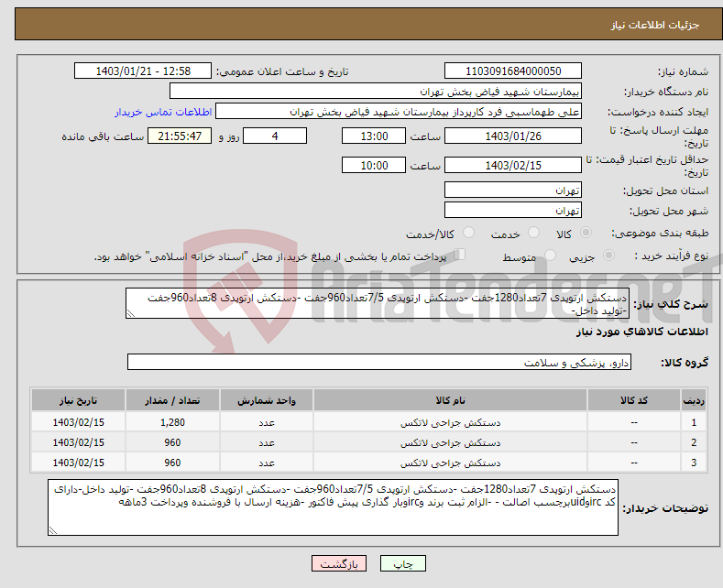This screenshot has height=588, width=723.
Task: Select the متوسط purchase type radio
Action: pyautogui.click(x=550, y=255)
